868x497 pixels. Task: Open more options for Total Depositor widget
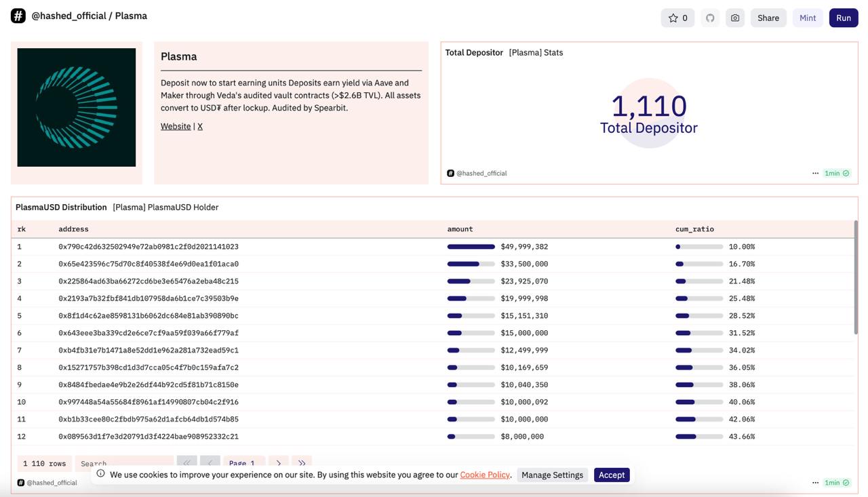[x=815, y=173]
